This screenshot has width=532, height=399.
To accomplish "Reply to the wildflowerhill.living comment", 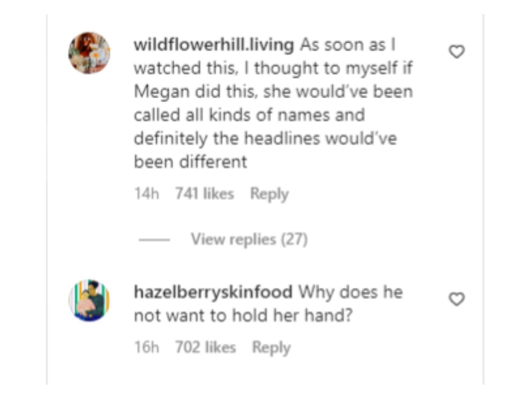I will click(269, 194).
